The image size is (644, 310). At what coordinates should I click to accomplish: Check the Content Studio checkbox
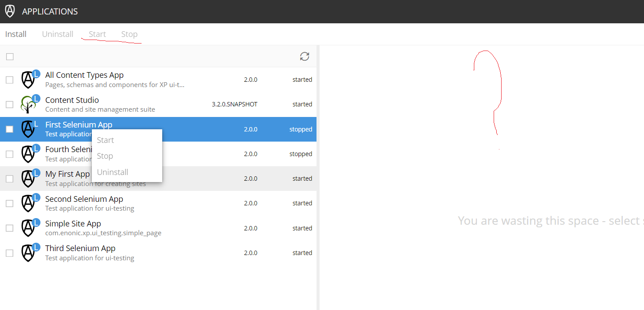[x=10, y=105]
